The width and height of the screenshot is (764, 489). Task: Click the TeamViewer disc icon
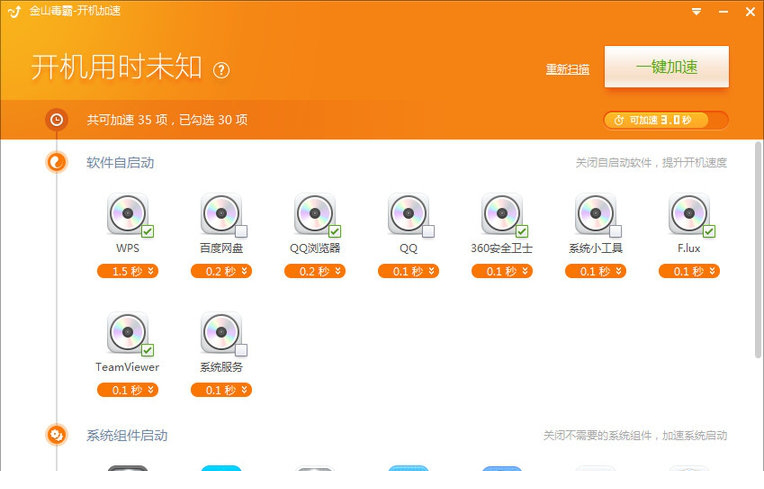tap(128, 332)
